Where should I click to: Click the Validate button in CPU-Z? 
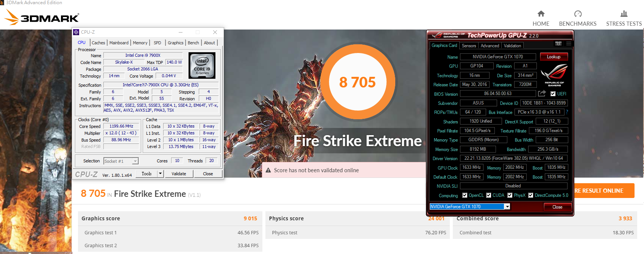click(179, 174)
